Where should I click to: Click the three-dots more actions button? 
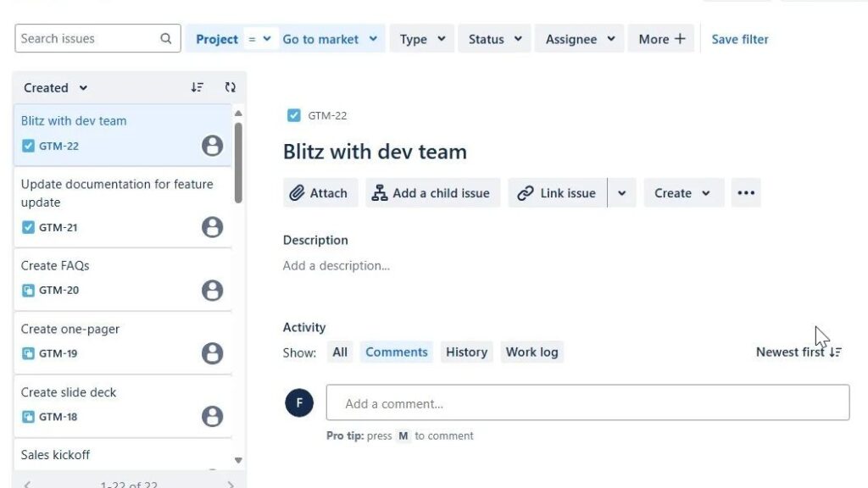point(746,193)
